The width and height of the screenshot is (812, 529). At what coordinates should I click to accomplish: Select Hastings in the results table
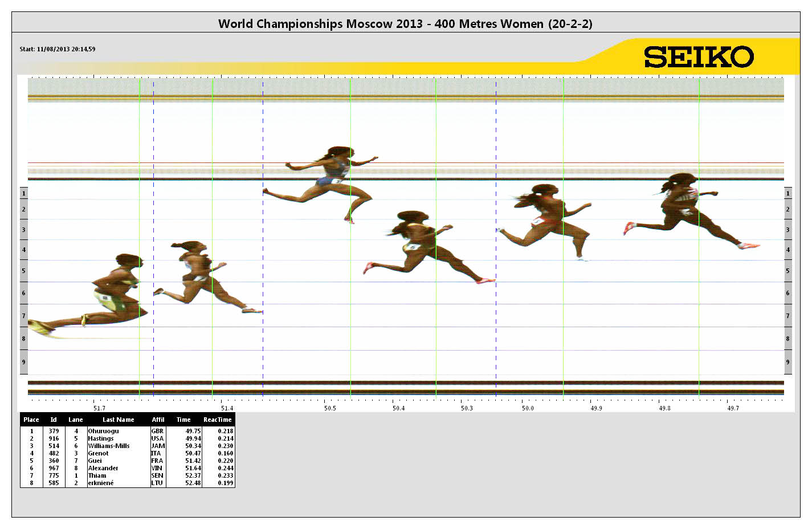[100, 439]
